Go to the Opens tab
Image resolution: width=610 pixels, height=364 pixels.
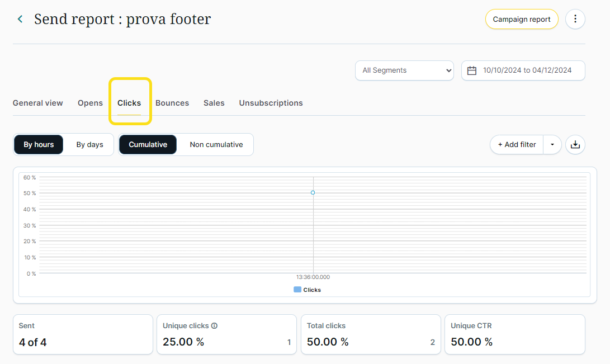90,103
